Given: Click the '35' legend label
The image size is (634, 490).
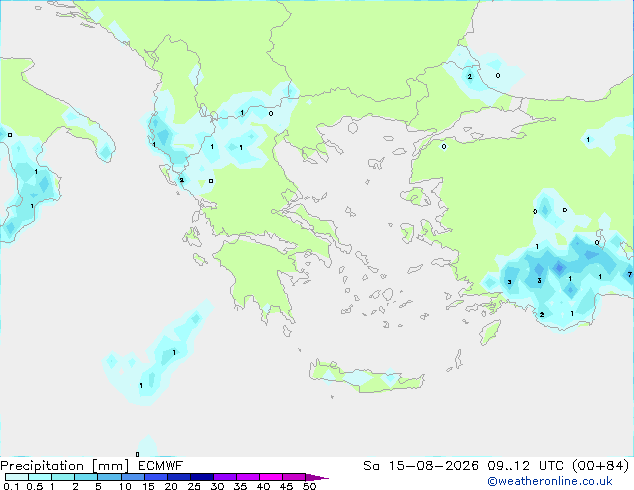Looking at the screenshot, I should coord(240,486).
